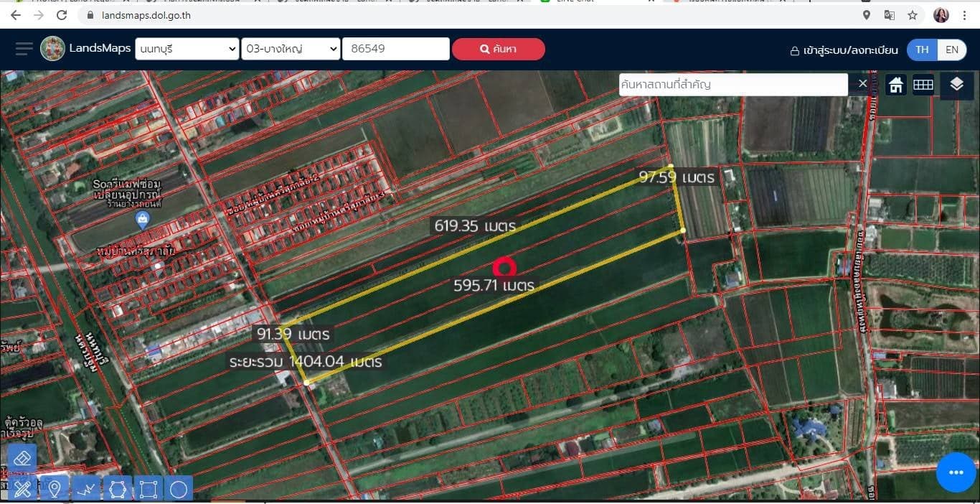Select the rectangle drawing tool
Image resolution: width=980 pixels, height=504 pixels.
(x=148, y=489)
